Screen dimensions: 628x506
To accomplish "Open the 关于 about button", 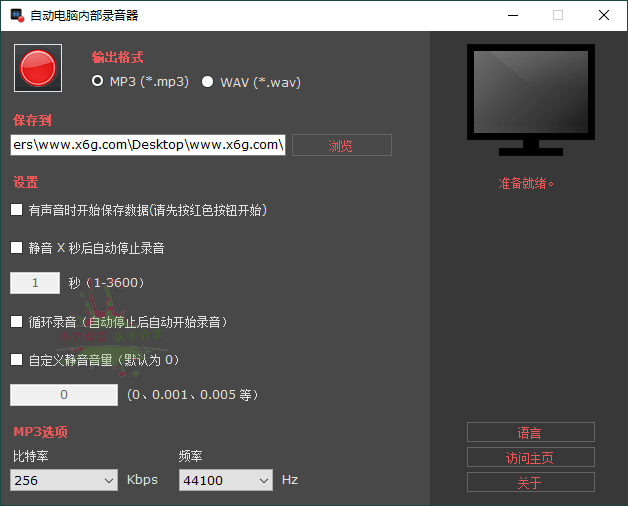I will click(x=530, y=482).
